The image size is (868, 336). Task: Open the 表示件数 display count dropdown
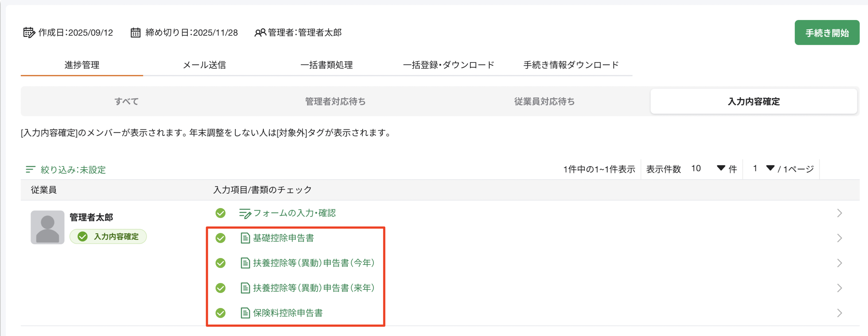click(720, 168)
